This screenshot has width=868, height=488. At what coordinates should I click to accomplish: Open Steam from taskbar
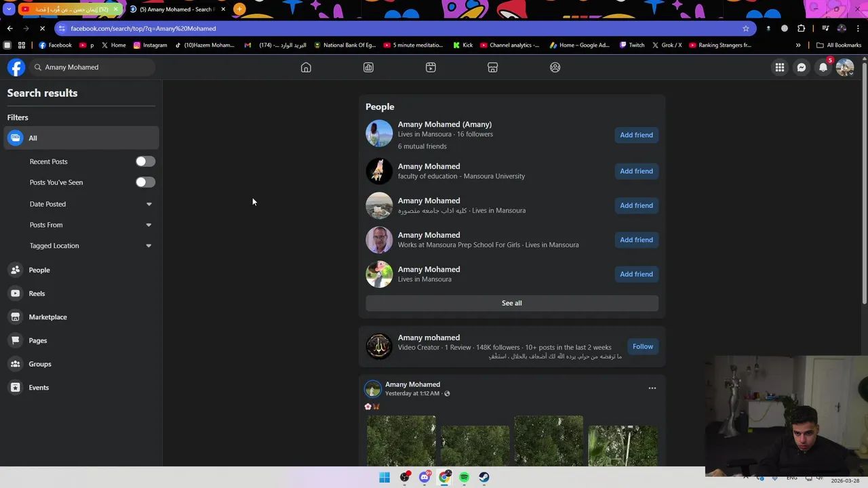click(484, 477)
